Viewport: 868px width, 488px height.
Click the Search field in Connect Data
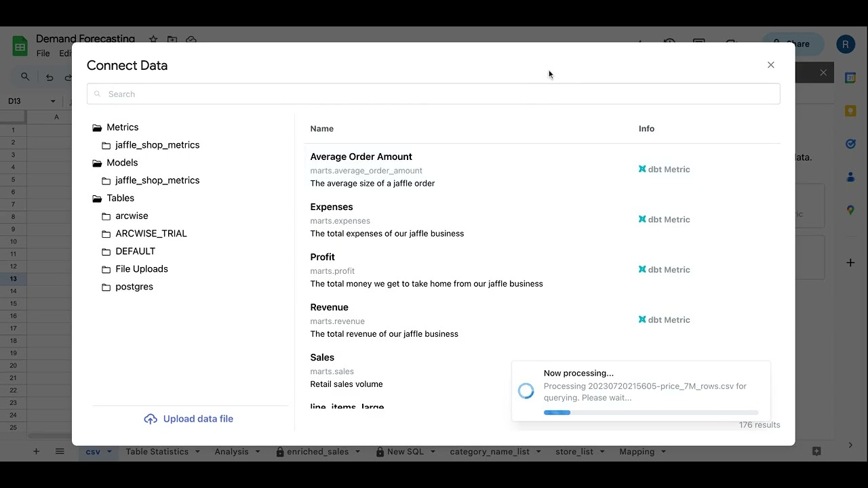[x=434, y=94]
